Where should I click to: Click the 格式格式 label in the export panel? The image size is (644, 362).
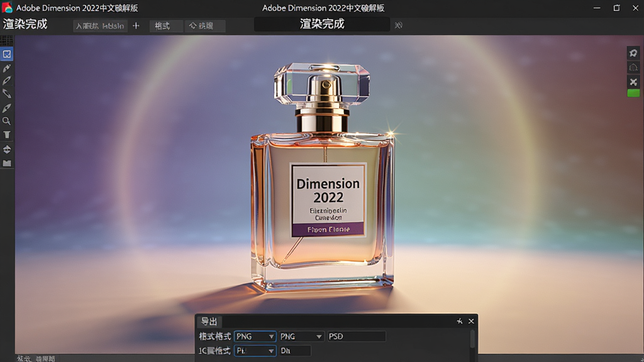(215, 337)
